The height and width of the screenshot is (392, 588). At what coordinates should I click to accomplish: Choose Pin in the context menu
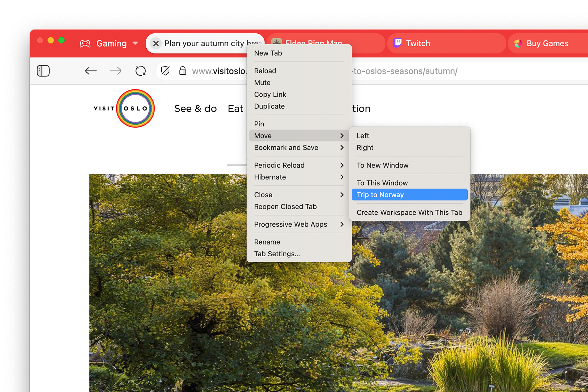pyautogui.click(x=299, y=124)
